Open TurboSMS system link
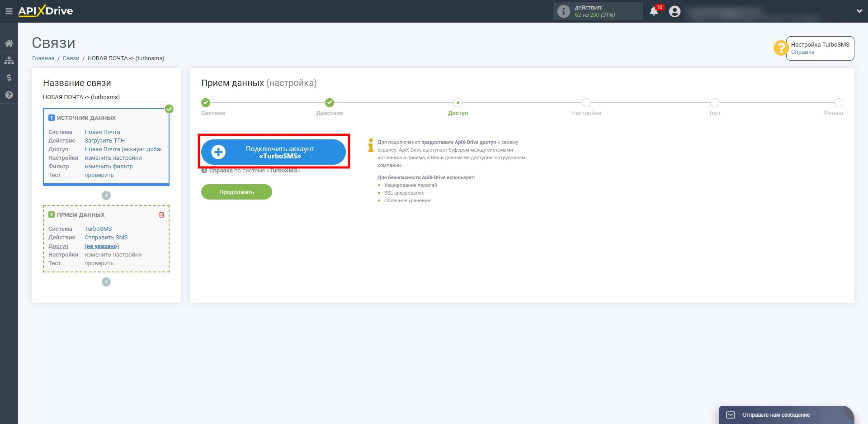Screen dimensions: 868x424 point(98,229)
